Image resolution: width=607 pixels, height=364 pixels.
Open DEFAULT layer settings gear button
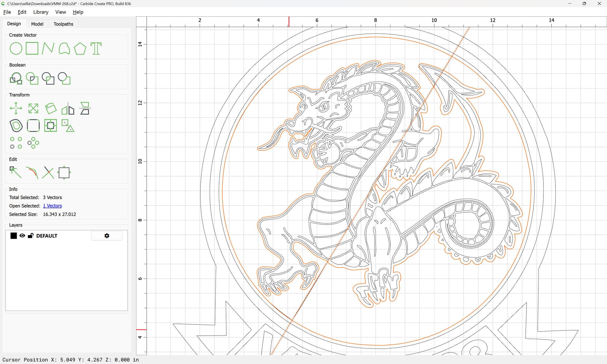click(107, 236)
